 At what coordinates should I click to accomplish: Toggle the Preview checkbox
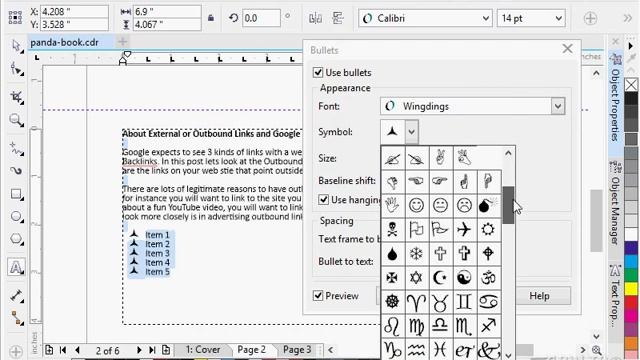[318, 296]
